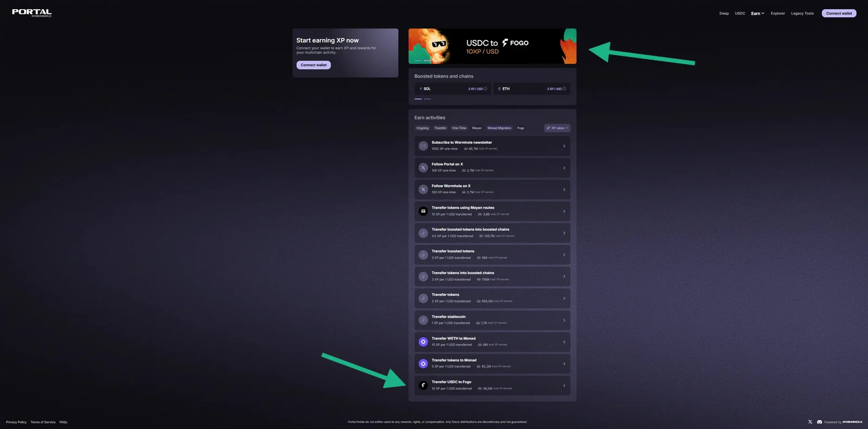This screenshot has height=429, width=868.
Task: Click the USDC to FOGO promo banner
Action: pos(492,46)
